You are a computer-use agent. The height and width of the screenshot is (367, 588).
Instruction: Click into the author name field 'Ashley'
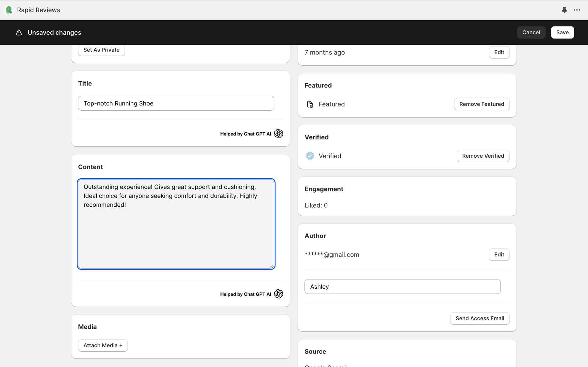tap(402, 287)
